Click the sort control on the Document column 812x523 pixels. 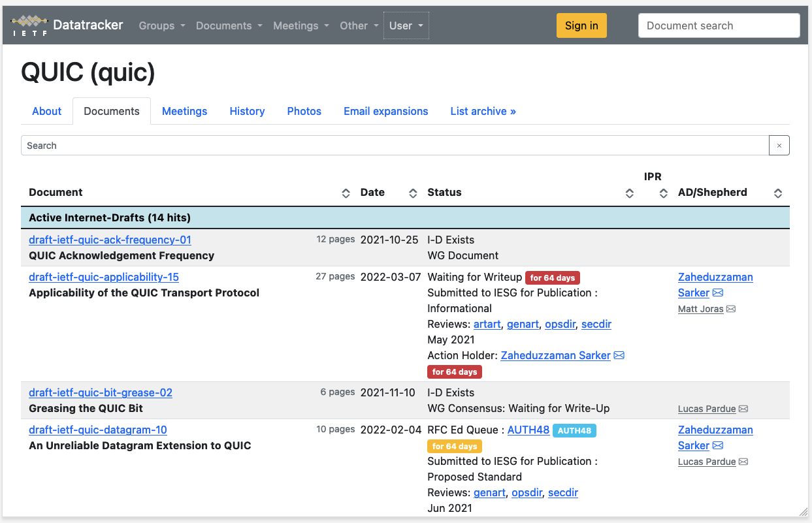point(345,193)
